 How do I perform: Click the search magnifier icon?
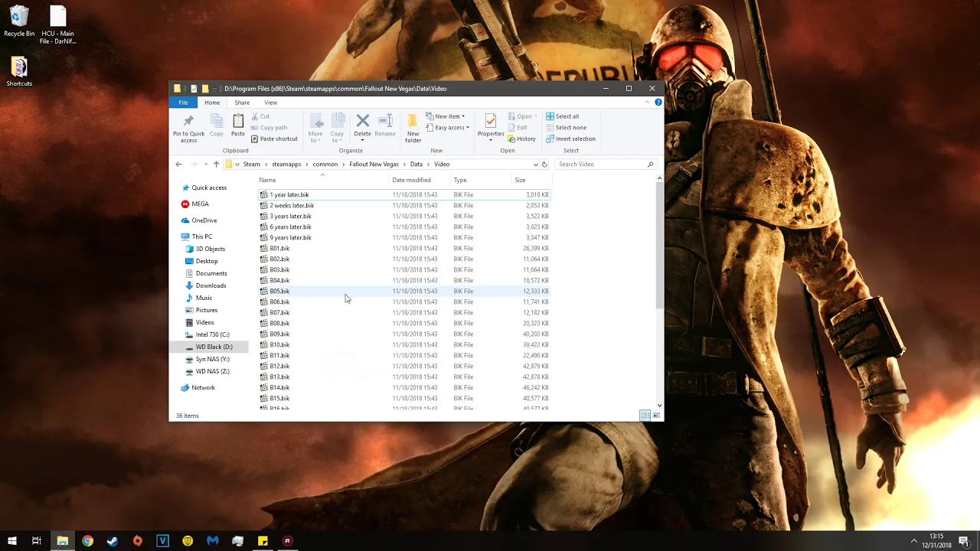pyautogui.click(x=651, y=164)
